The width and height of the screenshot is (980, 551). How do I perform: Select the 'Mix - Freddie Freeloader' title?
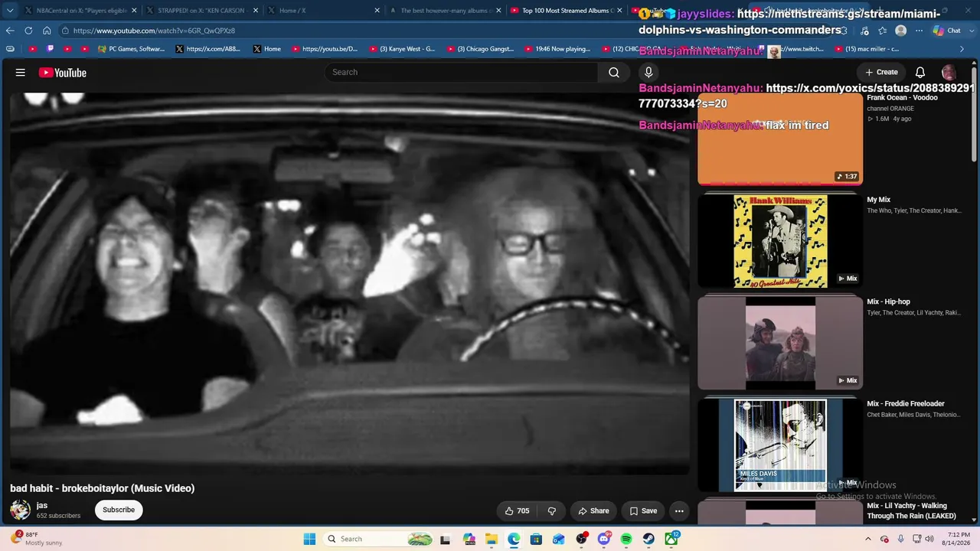tap(906, 403)
